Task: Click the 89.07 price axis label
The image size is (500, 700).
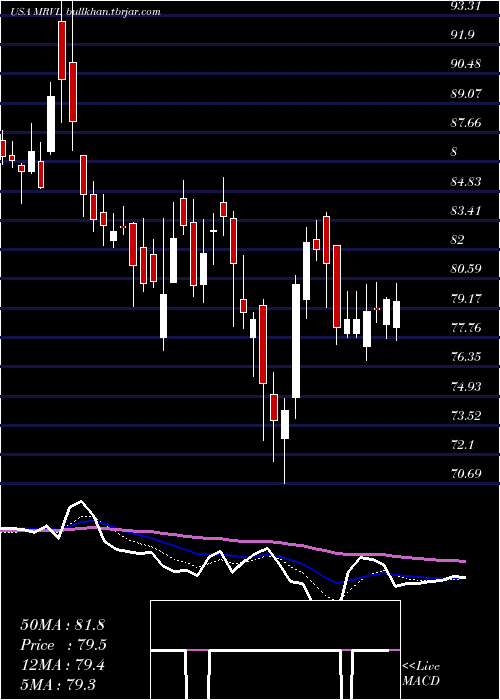Action: pos(466,93)
